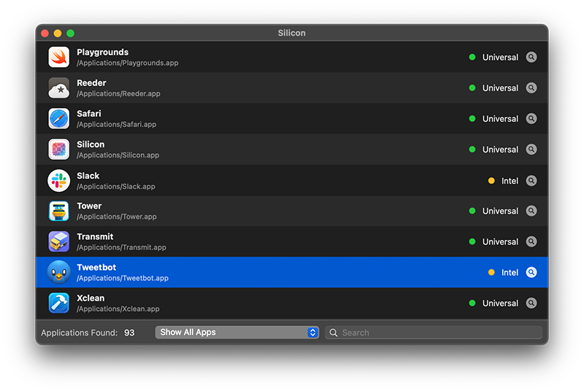Reveal Silicon with its magnifier button

pos(531,149)
